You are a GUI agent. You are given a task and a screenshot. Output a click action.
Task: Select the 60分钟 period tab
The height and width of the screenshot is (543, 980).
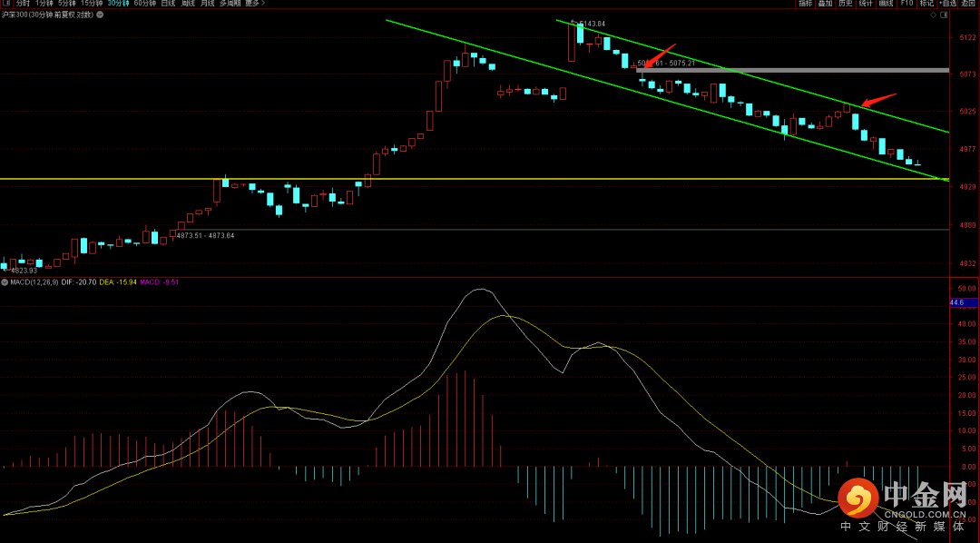click(144, 4)
